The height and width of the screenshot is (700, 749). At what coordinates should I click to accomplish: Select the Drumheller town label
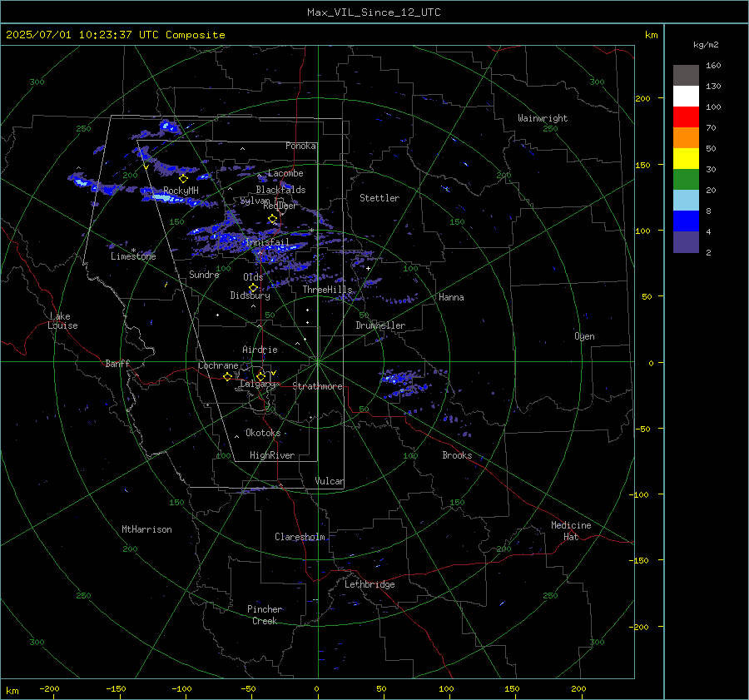pos(380,325)
